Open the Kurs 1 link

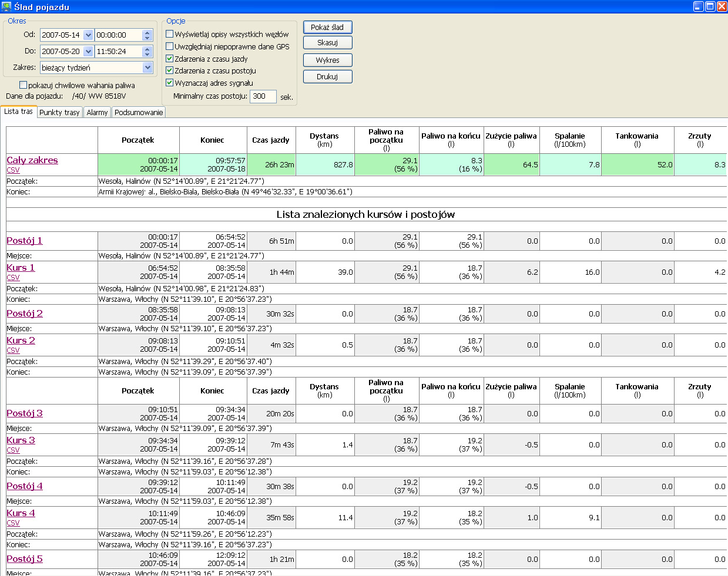point(21,268)
